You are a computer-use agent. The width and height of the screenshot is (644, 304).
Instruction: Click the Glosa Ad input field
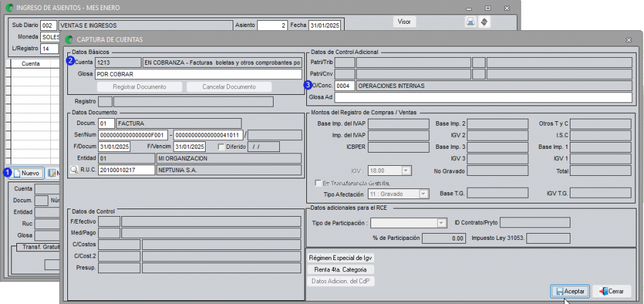pos(484,97)
